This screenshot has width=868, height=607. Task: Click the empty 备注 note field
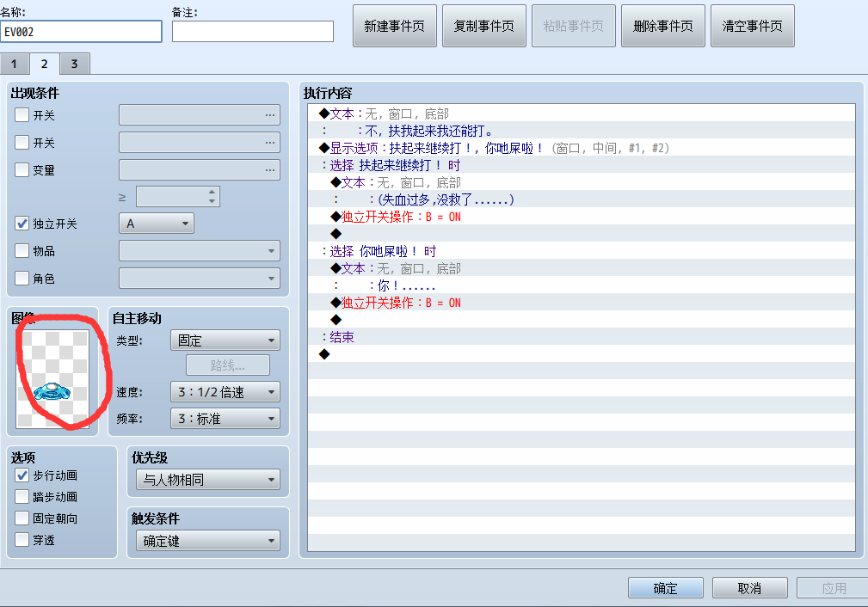tap(253, 32)
